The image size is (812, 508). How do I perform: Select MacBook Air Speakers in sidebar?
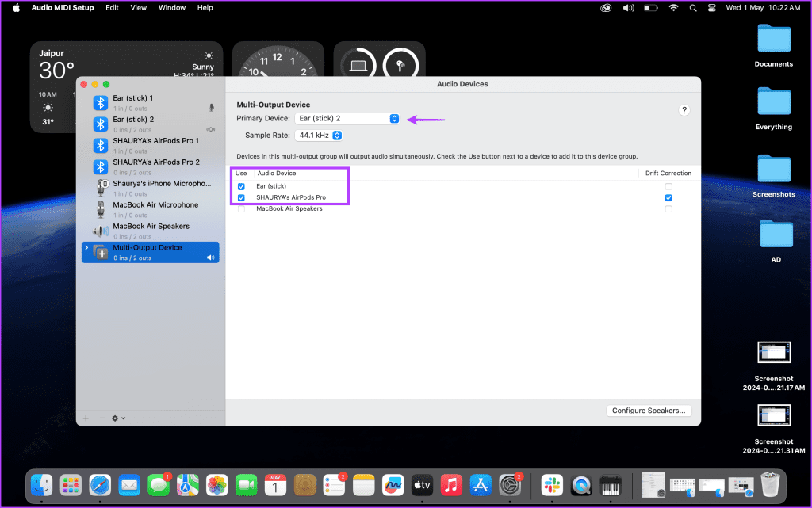[150, 231]
